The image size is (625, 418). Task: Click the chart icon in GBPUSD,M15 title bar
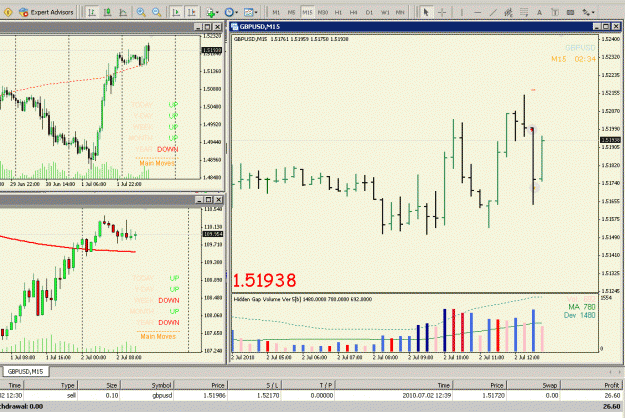tap(234, 26)
